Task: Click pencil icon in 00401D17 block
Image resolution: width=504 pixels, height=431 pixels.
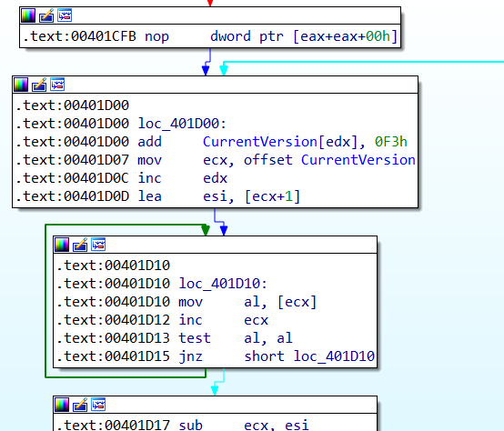Action: pyautogui.click(x=80, y=405)
